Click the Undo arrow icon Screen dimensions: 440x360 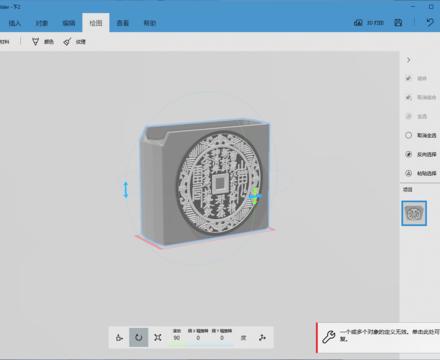430,23
